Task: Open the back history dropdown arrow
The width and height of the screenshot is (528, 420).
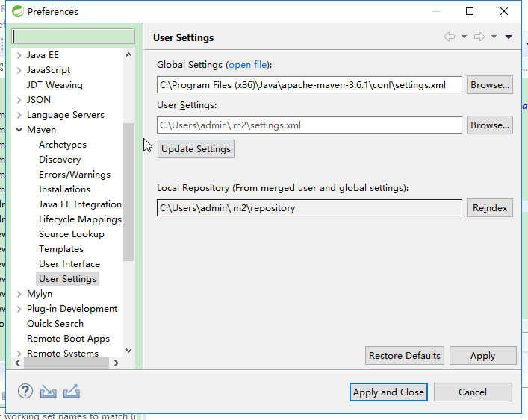Action: pyautogui.click(x=464, y=37)
